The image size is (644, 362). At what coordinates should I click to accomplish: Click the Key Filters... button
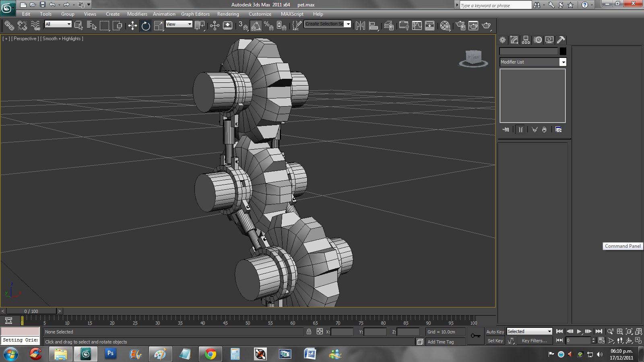click(x=534, y=341)
